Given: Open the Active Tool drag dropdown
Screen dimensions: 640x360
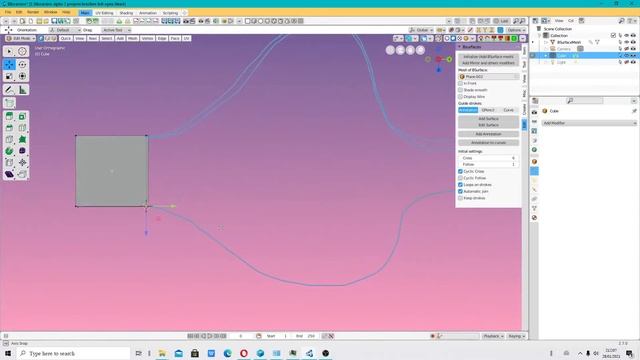Looking at the screenshot, I should [x=116, y=30].
